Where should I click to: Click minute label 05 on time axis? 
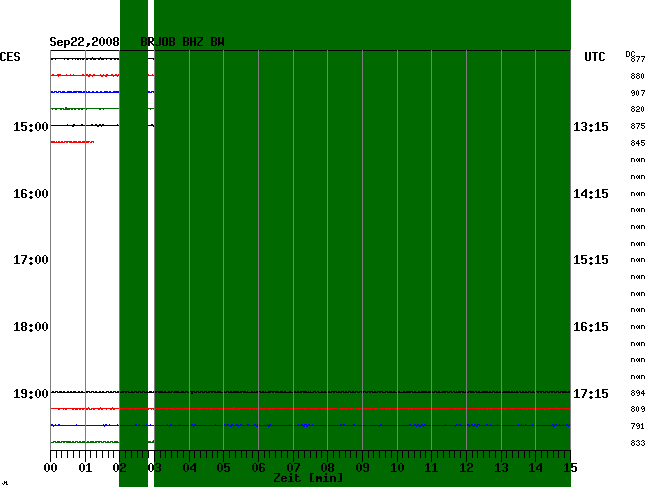point(223,468)
